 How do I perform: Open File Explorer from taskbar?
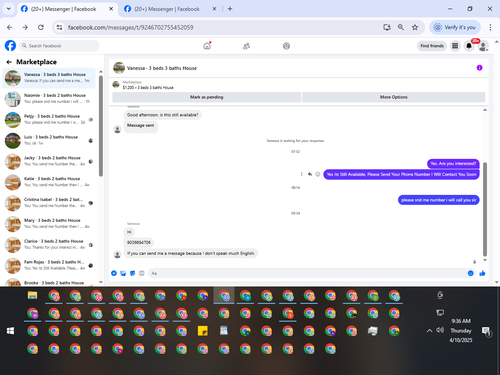(32, 295)
